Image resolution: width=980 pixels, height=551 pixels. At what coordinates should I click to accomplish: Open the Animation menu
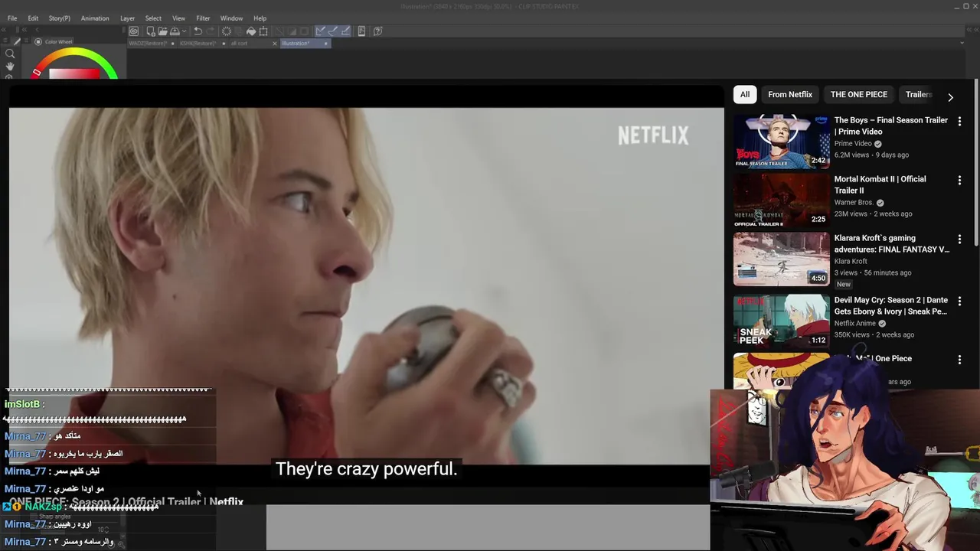95,18
